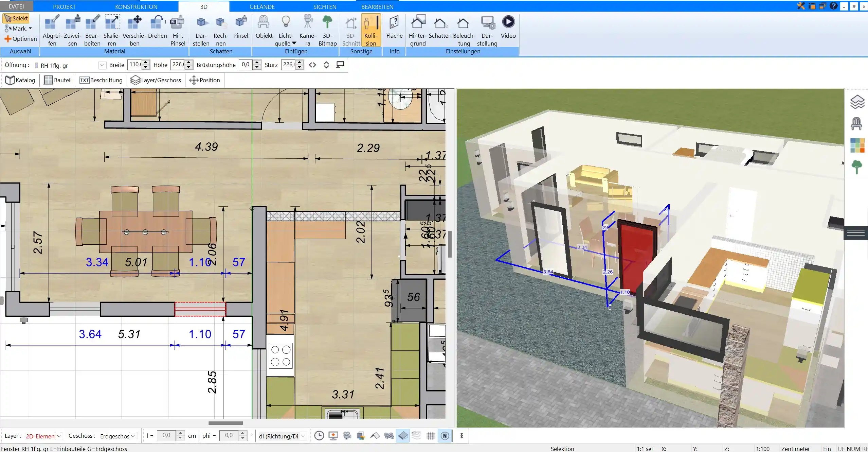Image resolution: width=868 pixels, height=452 pixels.
Task: Select the shadow Pinsel tool
Action: click(241, 27)
